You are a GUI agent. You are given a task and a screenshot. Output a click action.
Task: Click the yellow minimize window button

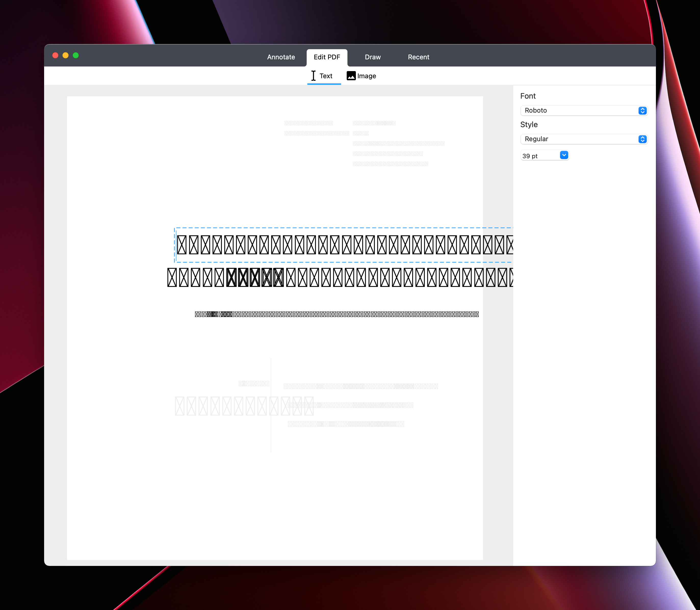(x=66, y=56)
